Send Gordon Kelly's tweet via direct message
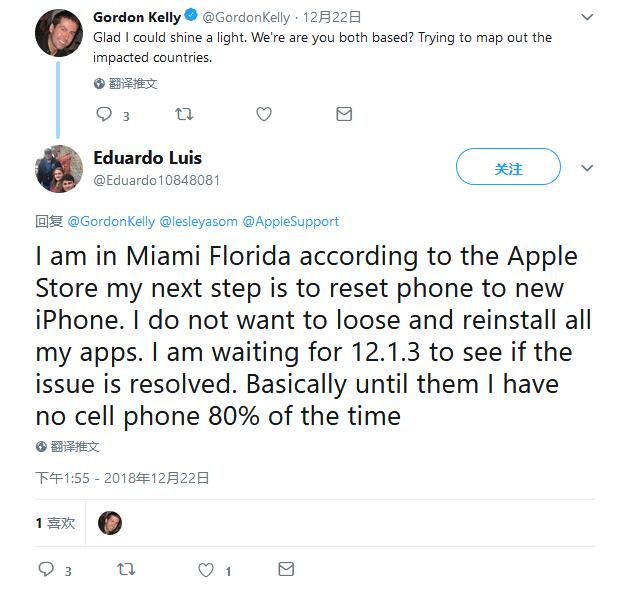 (x=344, y=115)
